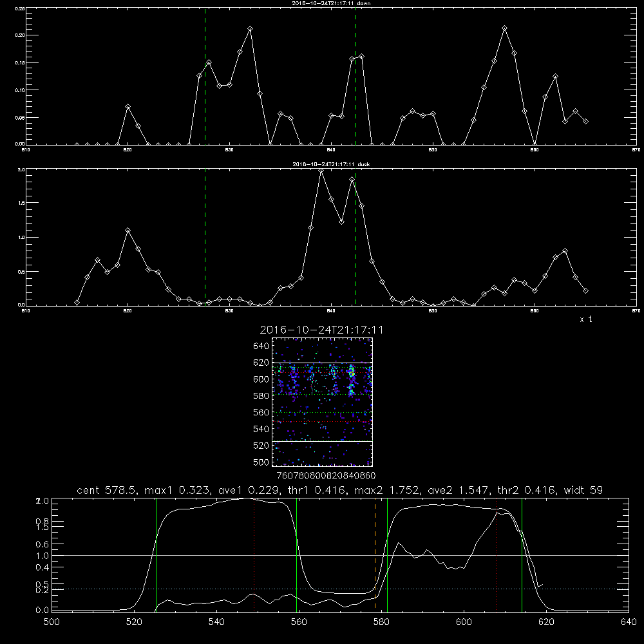
Task: Click the dawn diamond marker at x=820
Action: [128, 107]
